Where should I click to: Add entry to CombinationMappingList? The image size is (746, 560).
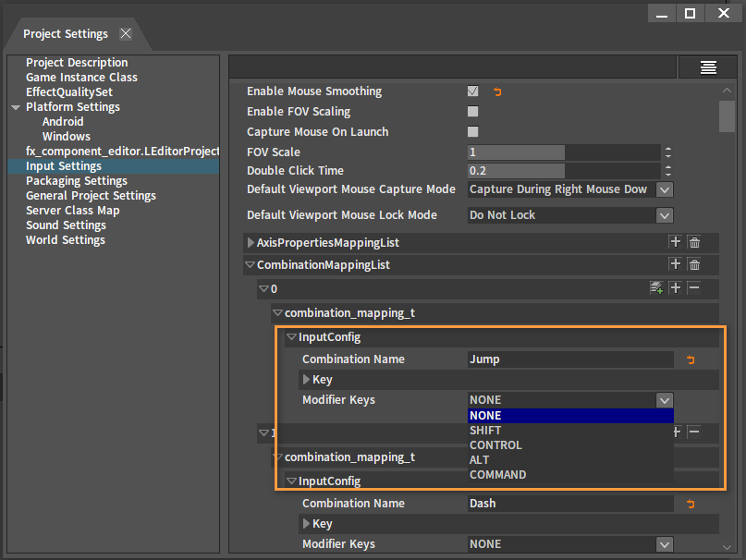pos(675,264)
